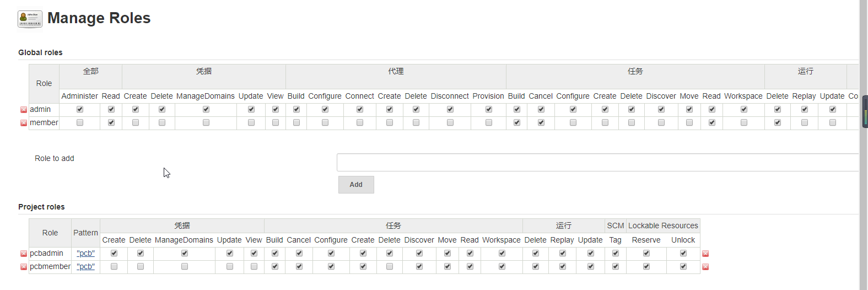This screenshot has height=290, width=868.
Task: Click the Add role button
Action: 356,185
